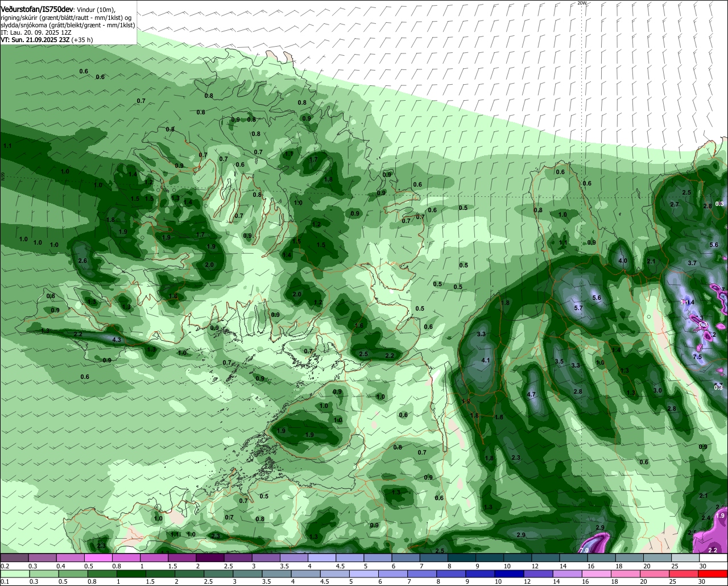Screen dimensions: 728x586
Task: Click the 'VT: Sun. 21.09.2025 23Z' valid time
Action: [x=34, y=40]
